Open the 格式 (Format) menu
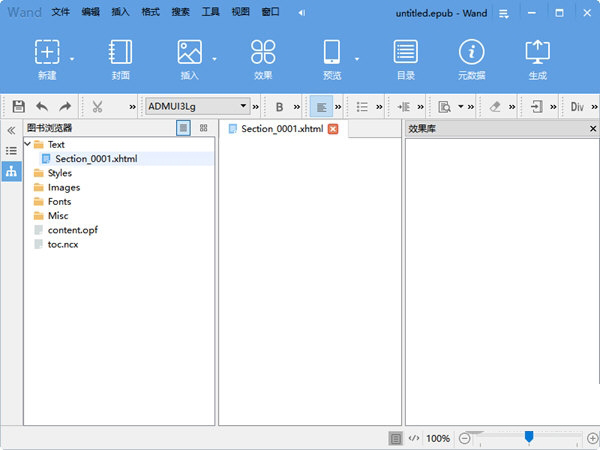Image resolution: width=600 pixels, height=450 pixels. 150,13
